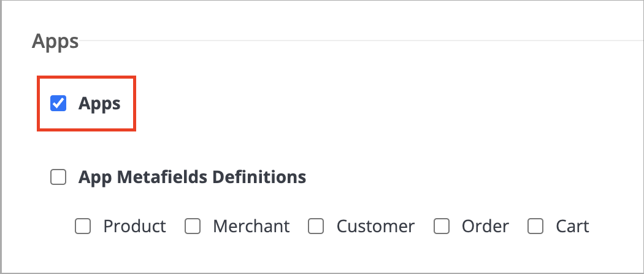Check the Order checkbox
The height and width of the screenshot is (274, 644).
pyautogui.click(x=442, y=226)
